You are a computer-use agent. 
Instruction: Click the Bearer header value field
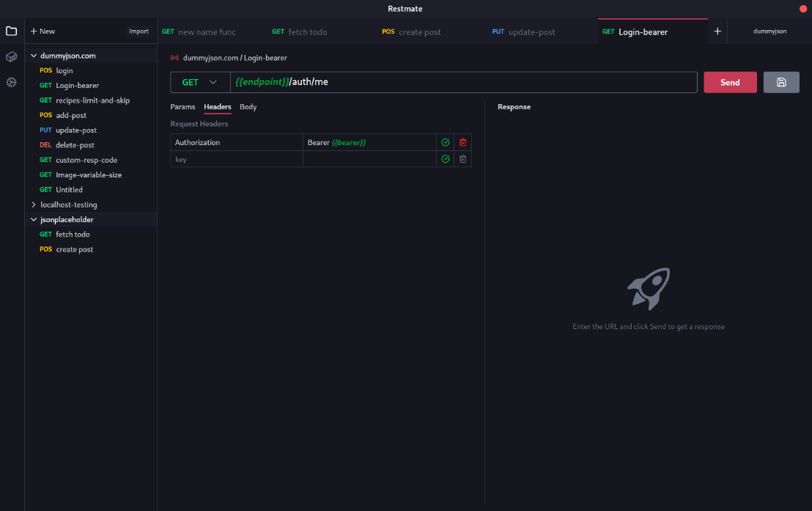point(369,142)
